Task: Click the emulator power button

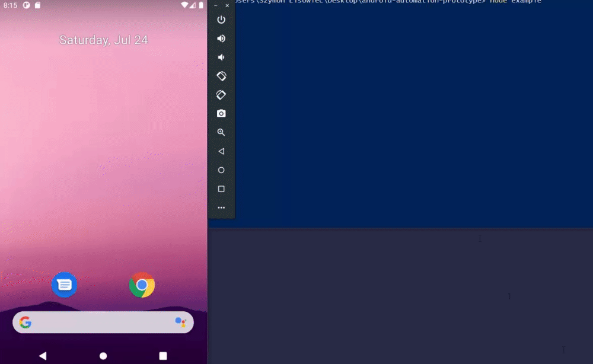Action: tap(221, 20)
